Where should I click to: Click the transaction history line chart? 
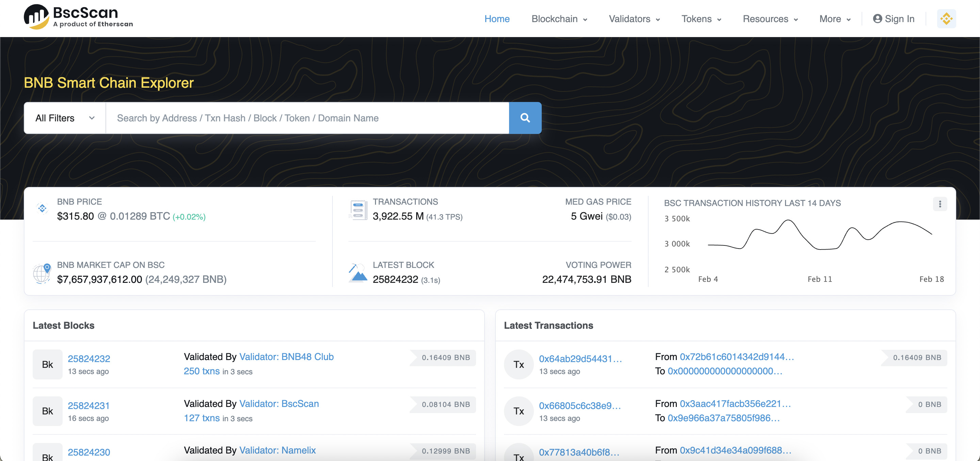point(819,235)
